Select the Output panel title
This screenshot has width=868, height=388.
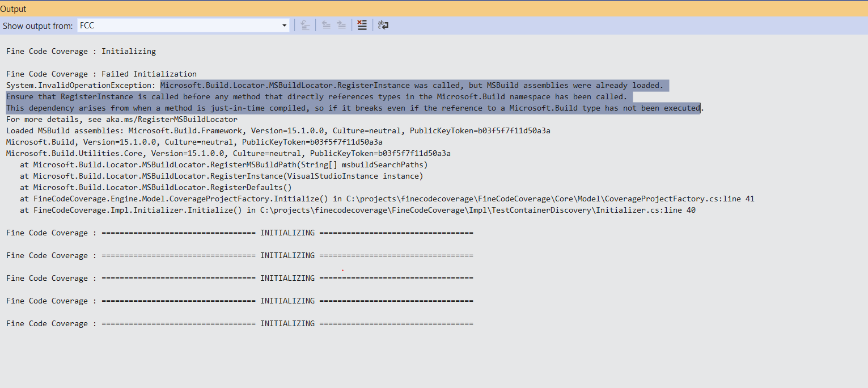(x=14, y=9)
